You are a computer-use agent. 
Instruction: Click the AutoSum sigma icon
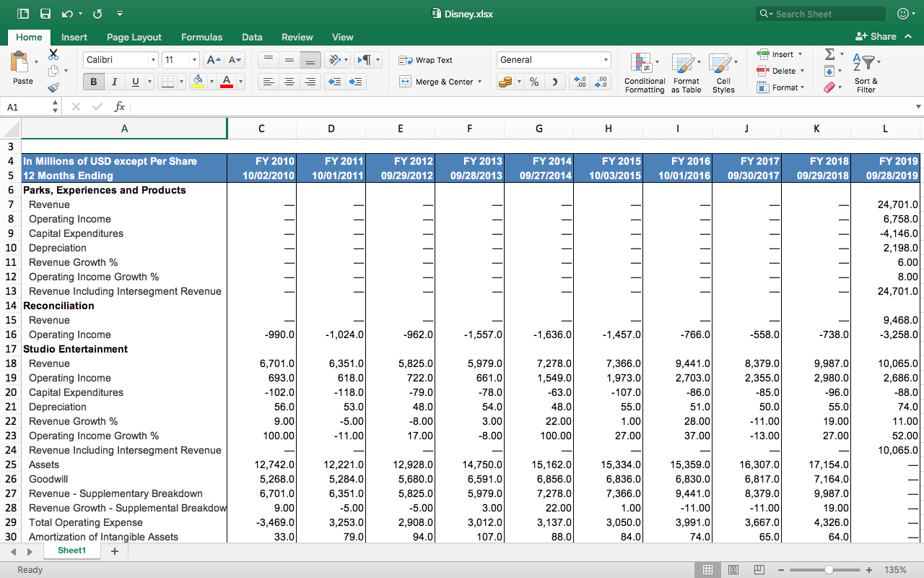click(829, 54)
